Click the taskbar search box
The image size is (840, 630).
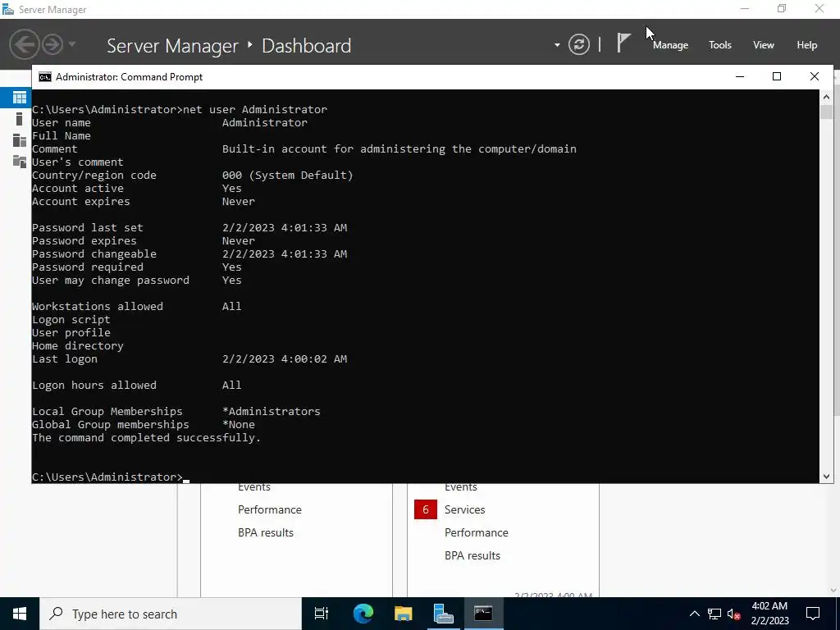point(171,614)
